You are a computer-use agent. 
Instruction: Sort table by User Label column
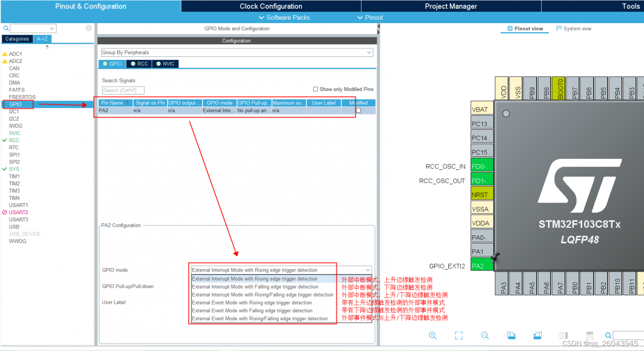click(x=324, y=103)
